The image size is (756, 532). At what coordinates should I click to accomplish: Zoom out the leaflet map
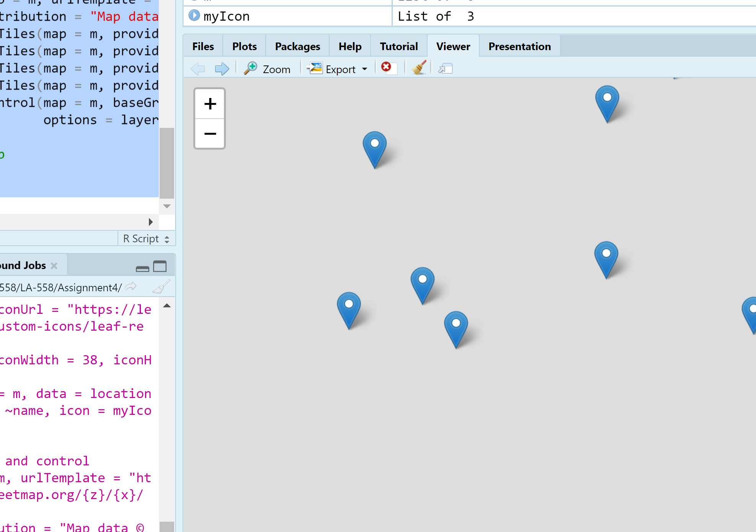pyautogui.click(x=210, y=134)
